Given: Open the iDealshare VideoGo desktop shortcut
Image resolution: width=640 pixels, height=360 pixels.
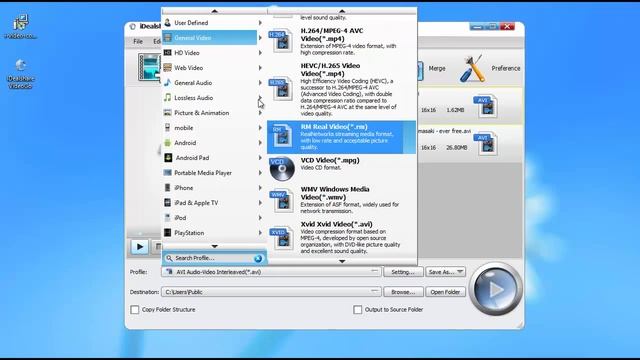Looking at the screenshot, I should [x=20, y=73].
